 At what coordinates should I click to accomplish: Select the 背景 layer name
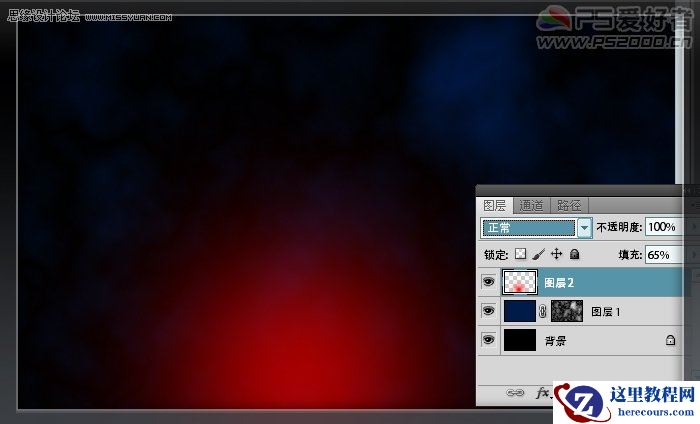coord(555,341)
